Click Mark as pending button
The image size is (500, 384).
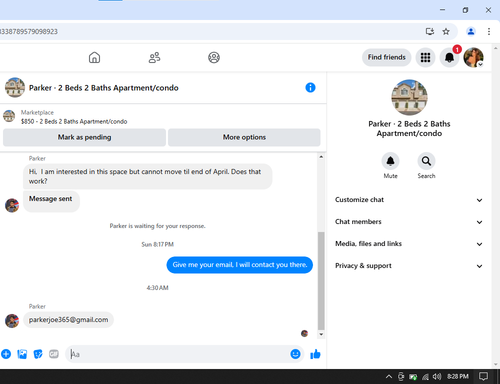(x=84, y=137)
